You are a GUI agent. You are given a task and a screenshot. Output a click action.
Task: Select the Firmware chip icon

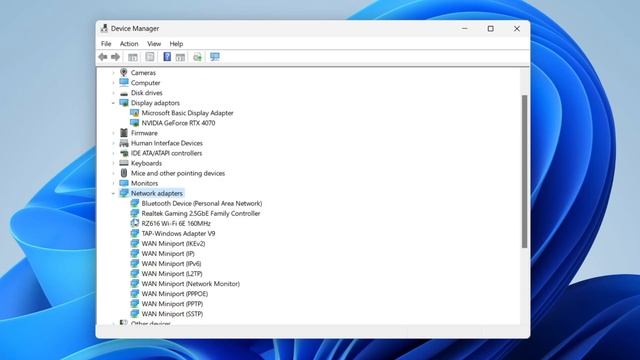(x=124, y=133)
